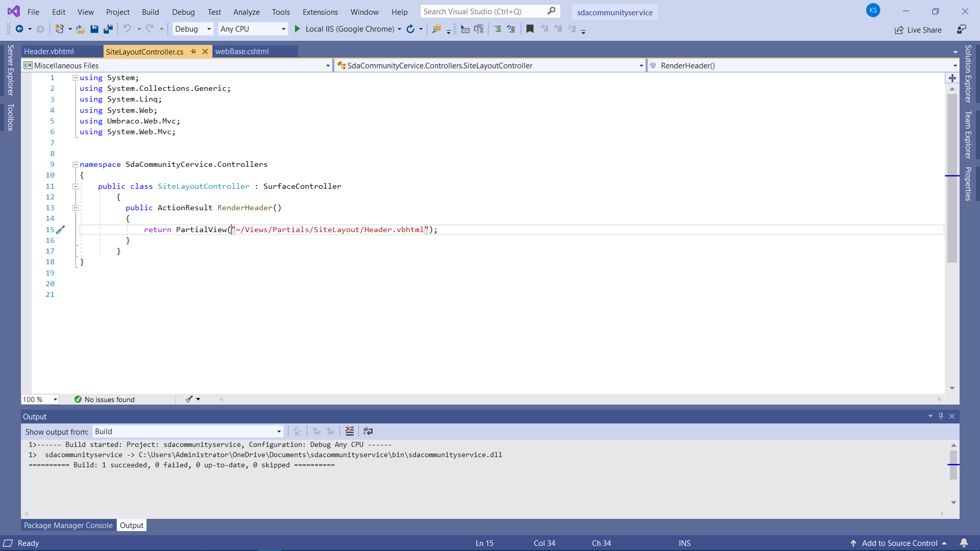Click the Navigate Backward arrow icon
980x551 pixels.
(19, 29)
